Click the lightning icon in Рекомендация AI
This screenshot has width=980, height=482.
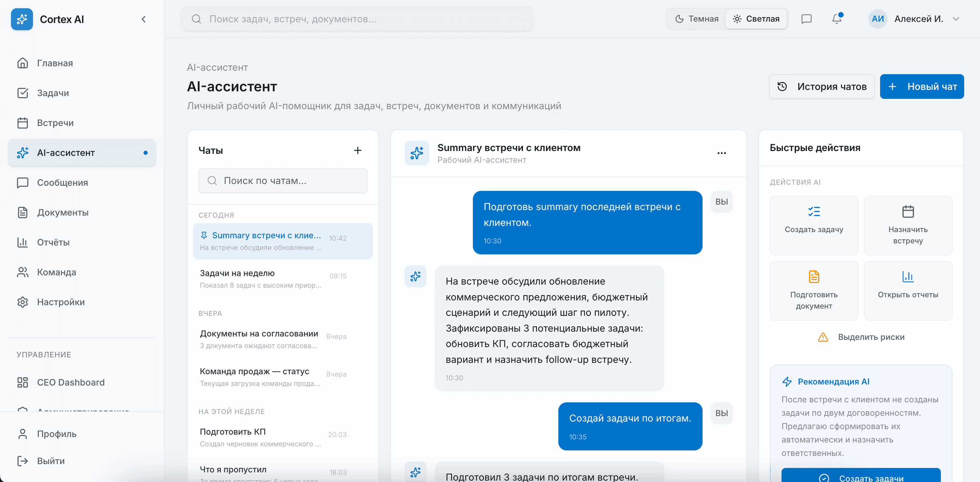[787, 381]
